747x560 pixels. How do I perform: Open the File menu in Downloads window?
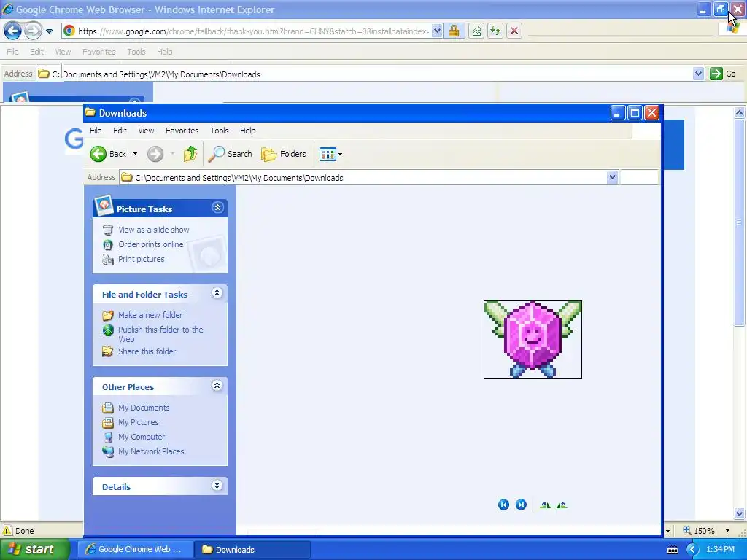96,131
